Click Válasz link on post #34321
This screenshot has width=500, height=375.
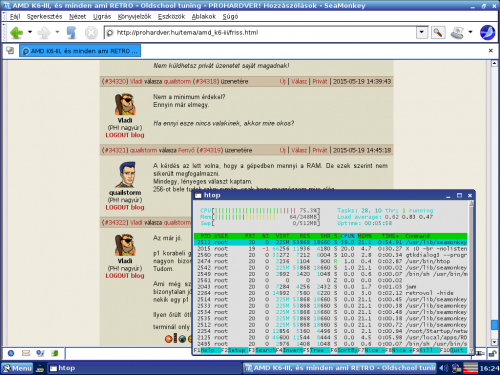pos(299,150)
